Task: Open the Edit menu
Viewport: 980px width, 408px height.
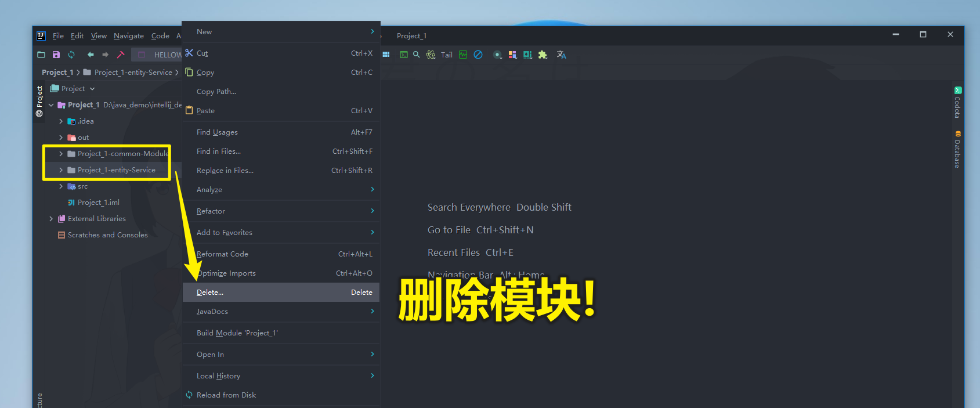Action: (77, 36)
